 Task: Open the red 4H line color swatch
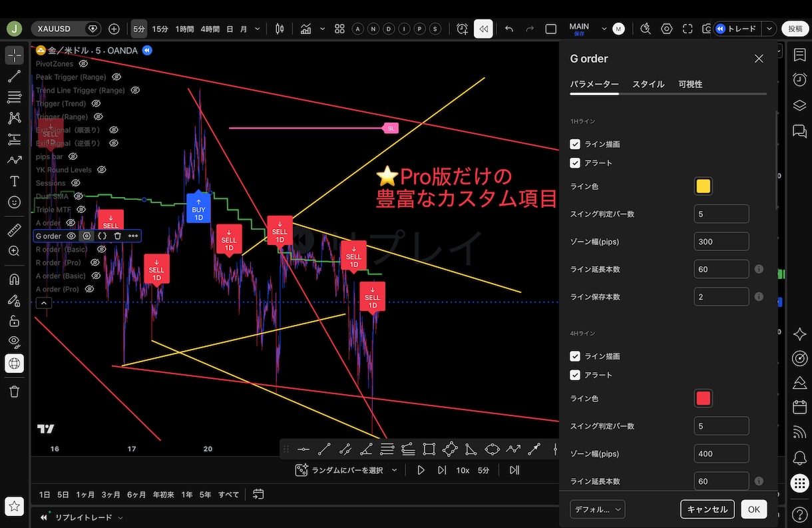[x=703, y=398]
